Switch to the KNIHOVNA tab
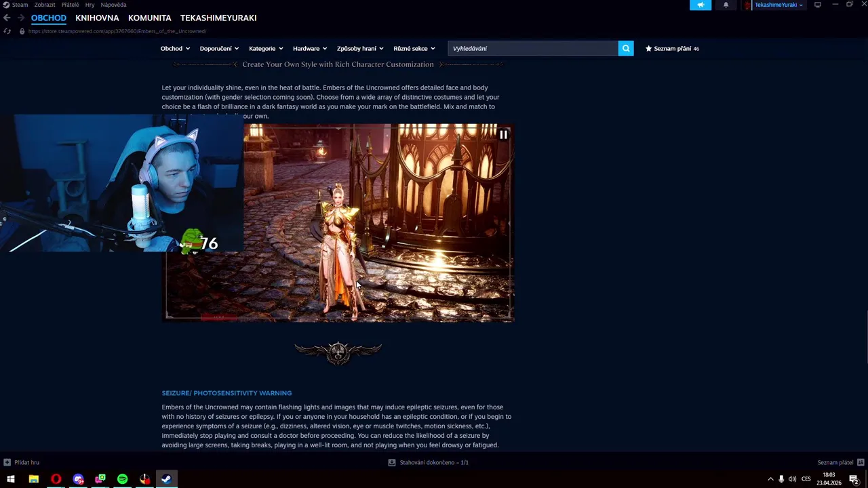 pyautogui.click(x=97, y=18)
